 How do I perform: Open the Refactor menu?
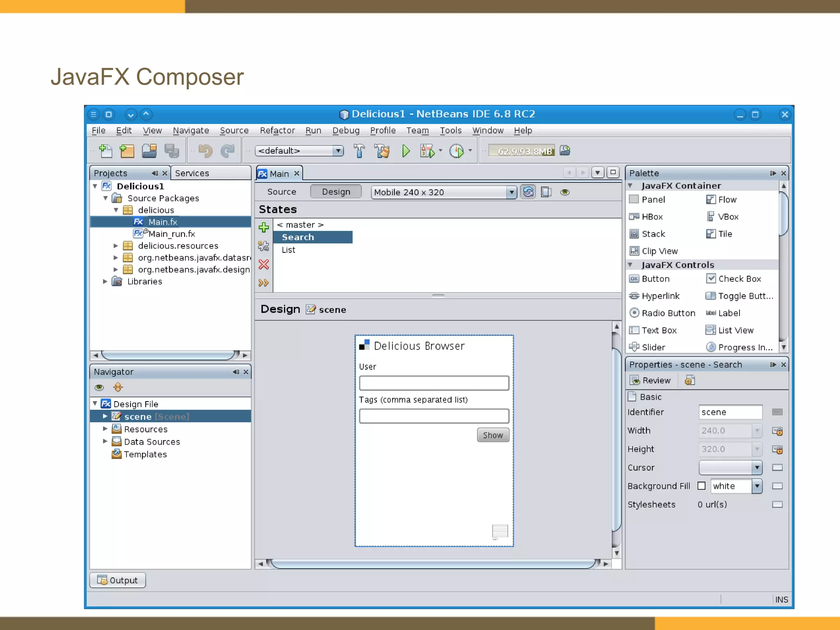click(277, 130)
